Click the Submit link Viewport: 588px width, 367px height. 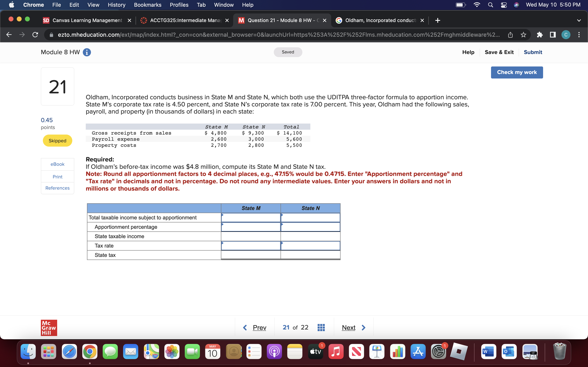(533, 52)
